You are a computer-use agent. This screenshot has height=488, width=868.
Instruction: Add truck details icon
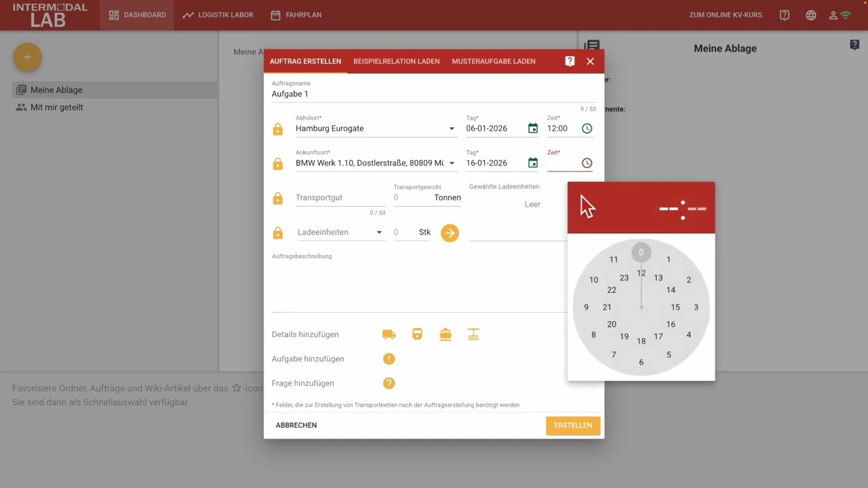389,334
